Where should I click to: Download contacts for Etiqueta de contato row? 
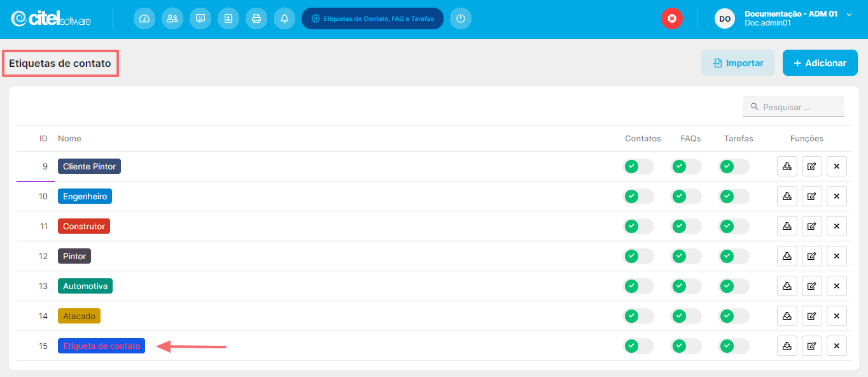pyautogui.click(x=787, y=346)
